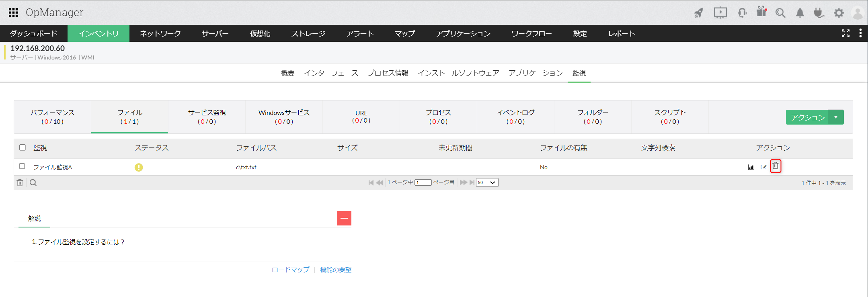Click the headset support icon
Viewport: 868px width, 297px height.
click(x=742, y=13)
